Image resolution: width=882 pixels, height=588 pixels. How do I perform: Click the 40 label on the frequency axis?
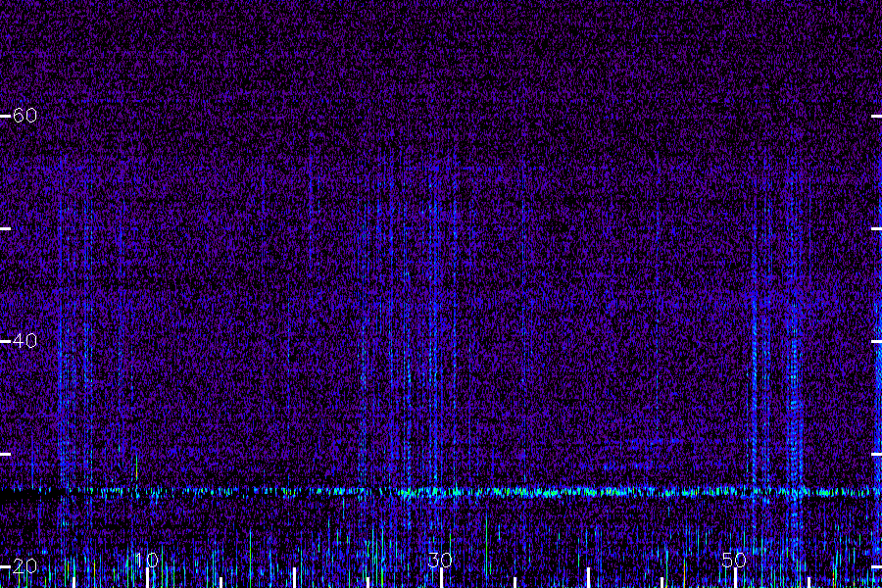[x=24, y=340]
